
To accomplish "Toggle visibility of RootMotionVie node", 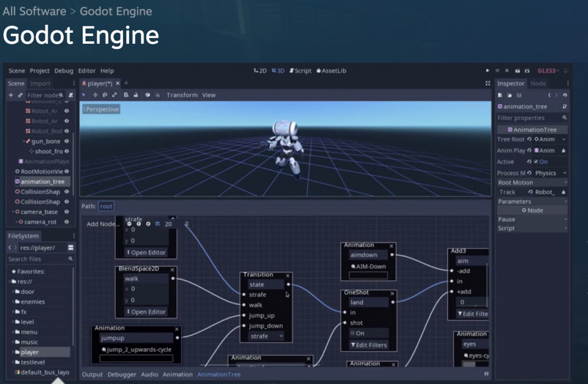I will 67,171.
